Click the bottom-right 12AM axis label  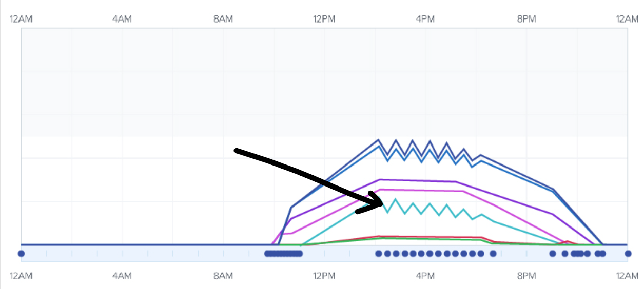point(627,276)
